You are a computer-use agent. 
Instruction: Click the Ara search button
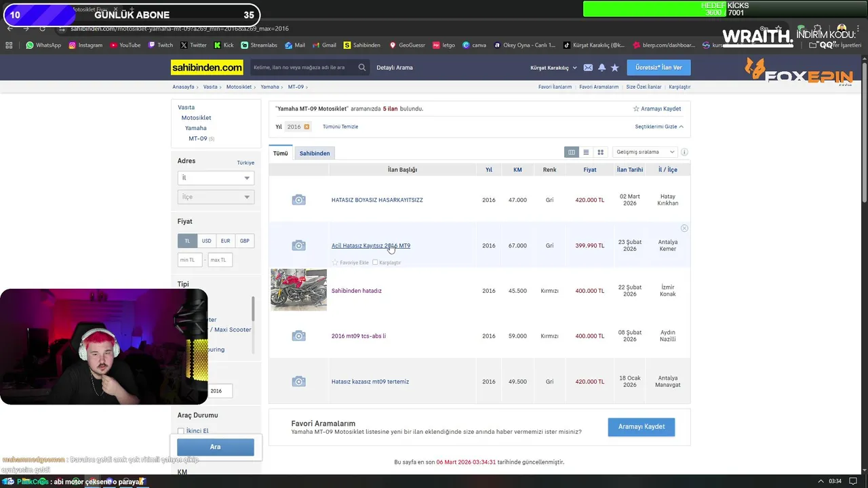pos(216,447)
